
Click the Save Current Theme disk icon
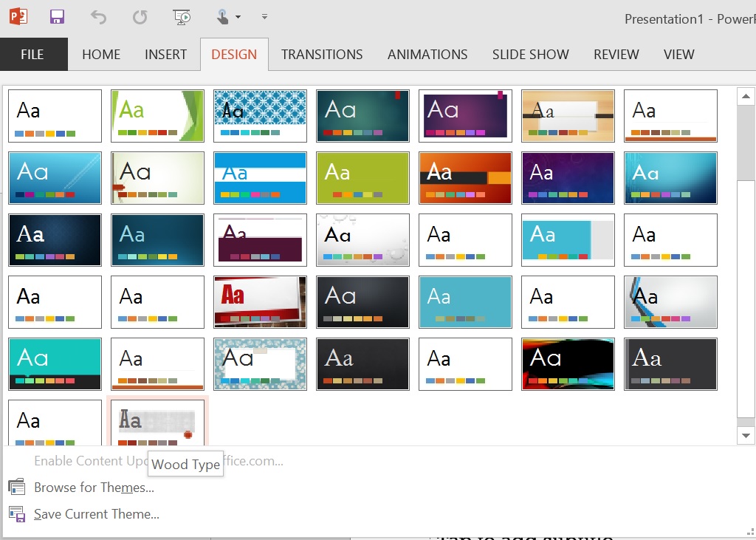pyautogui.click(x=17, y=514)
